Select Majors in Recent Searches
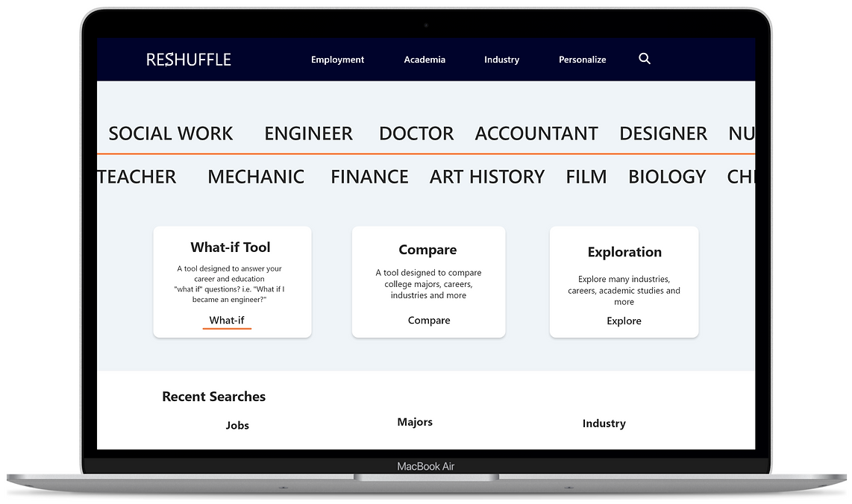 click(415, 421)
